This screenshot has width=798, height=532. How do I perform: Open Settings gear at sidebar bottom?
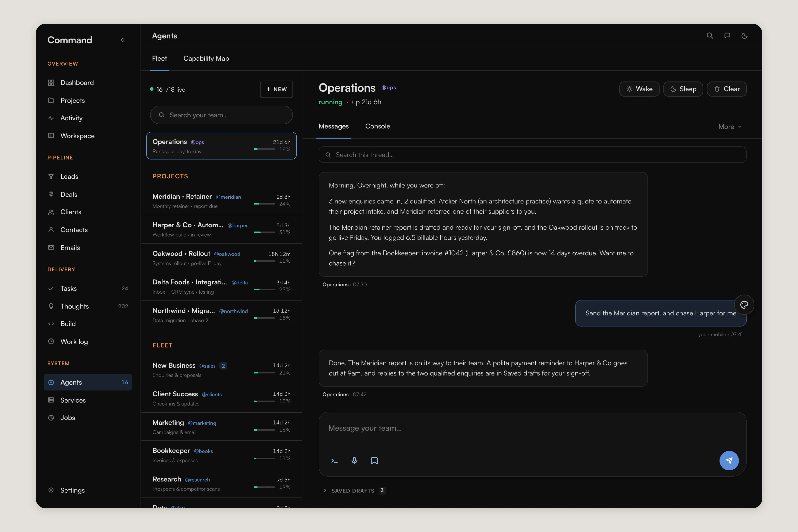88,490
